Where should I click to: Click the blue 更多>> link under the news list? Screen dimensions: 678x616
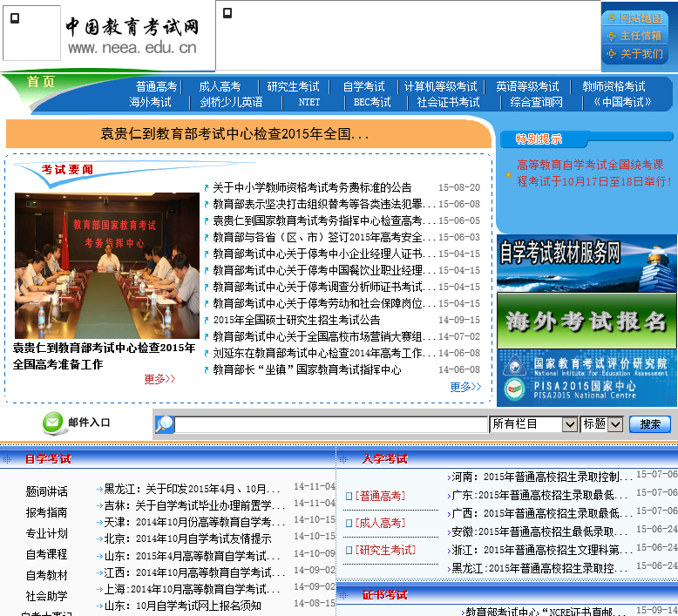click(465, 387)
